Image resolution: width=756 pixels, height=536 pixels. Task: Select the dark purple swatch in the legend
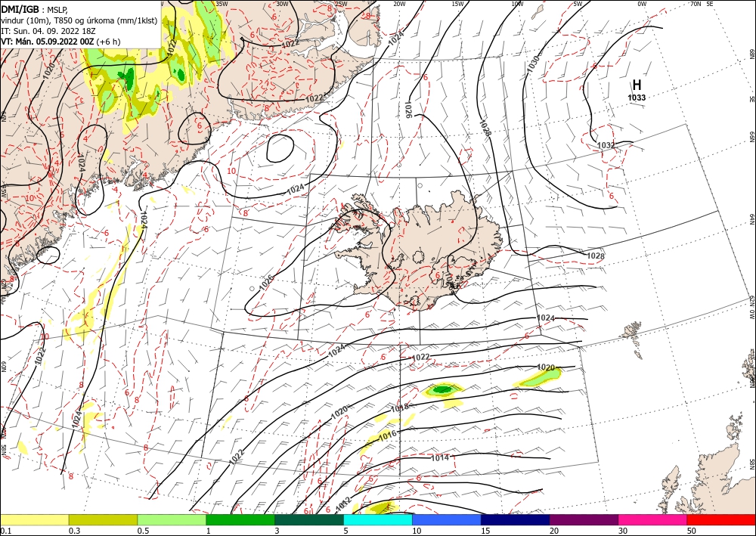coord(584,519)
